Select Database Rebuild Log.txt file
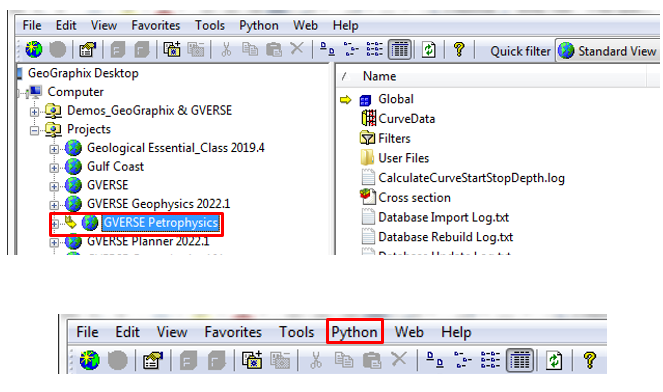Screen dimensions: 663x392 point(446,237)
